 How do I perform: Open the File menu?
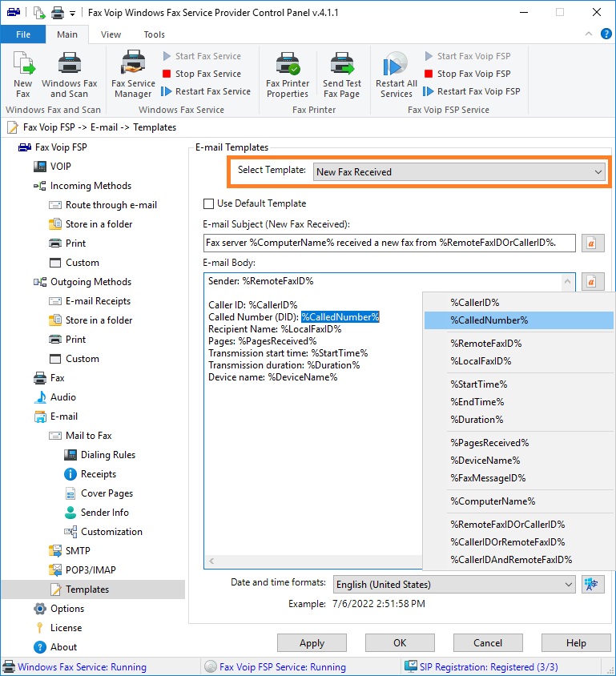[x=23, y=34]
